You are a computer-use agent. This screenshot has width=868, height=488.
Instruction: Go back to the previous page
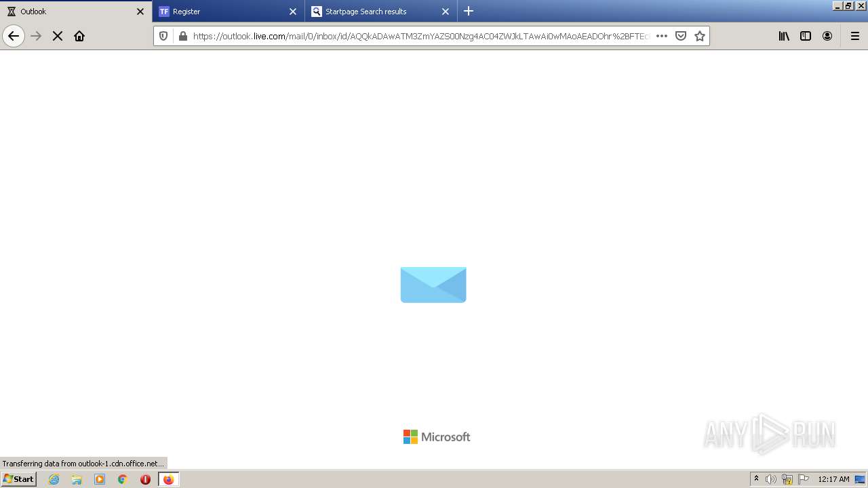[14, 36]
